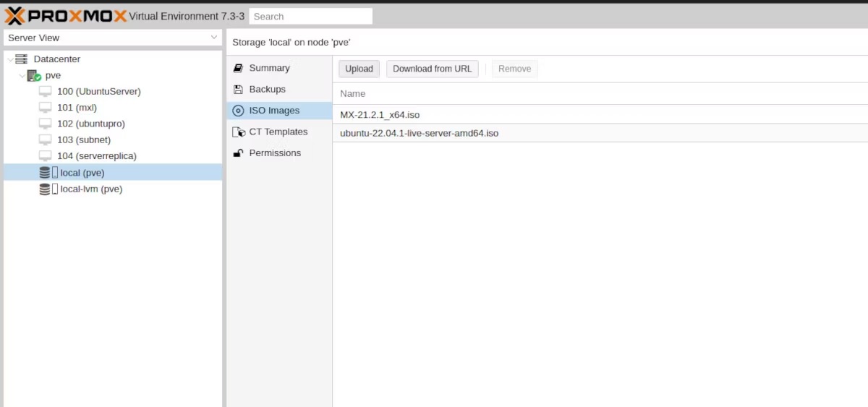Click the Proxmox logo
This screenshot has width=868, height=407.
[66, 15]
